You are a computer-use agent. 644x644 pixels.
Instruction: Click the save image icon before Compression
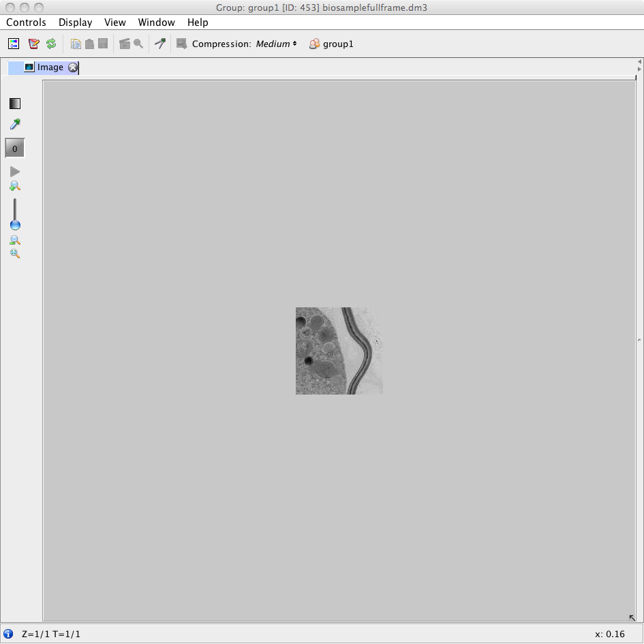pyautogui.click(x=181, y=44)
